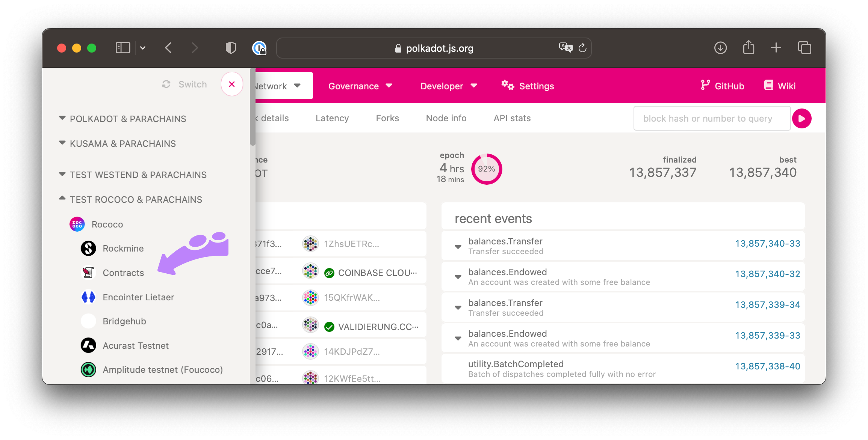Select the Rockmine network
This screenshot has height=440, width=868.
(113, 249)
